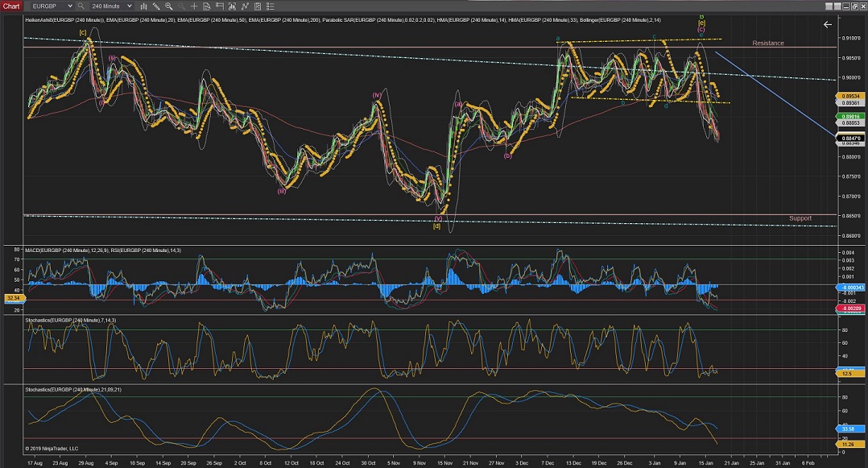This screenshot has width=868, height=468.
Task: Select the pink (iv) wave label
Action: click(x=377, y=95)
